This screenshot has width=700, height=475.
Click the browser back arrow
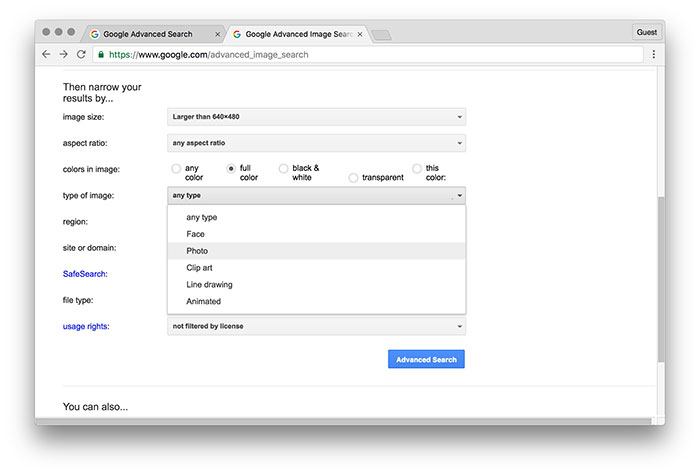[46, 54]
